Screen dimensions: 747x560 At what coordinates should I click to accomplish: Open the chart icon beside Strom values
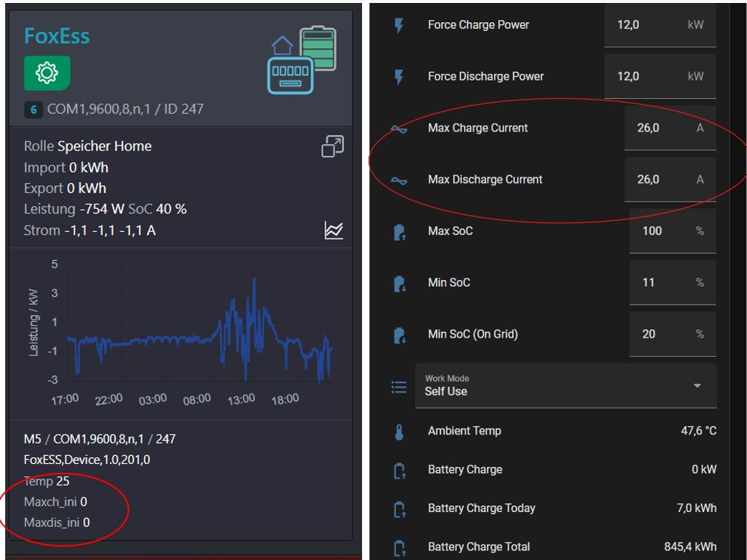(333, 231)
